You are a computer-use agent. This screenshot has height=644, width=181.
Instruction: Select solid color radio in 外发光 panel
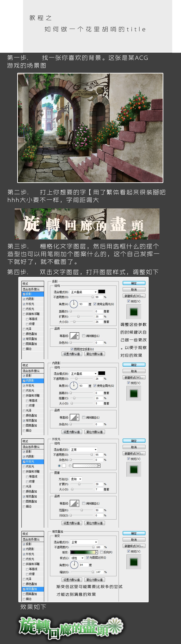click(59, 466)
